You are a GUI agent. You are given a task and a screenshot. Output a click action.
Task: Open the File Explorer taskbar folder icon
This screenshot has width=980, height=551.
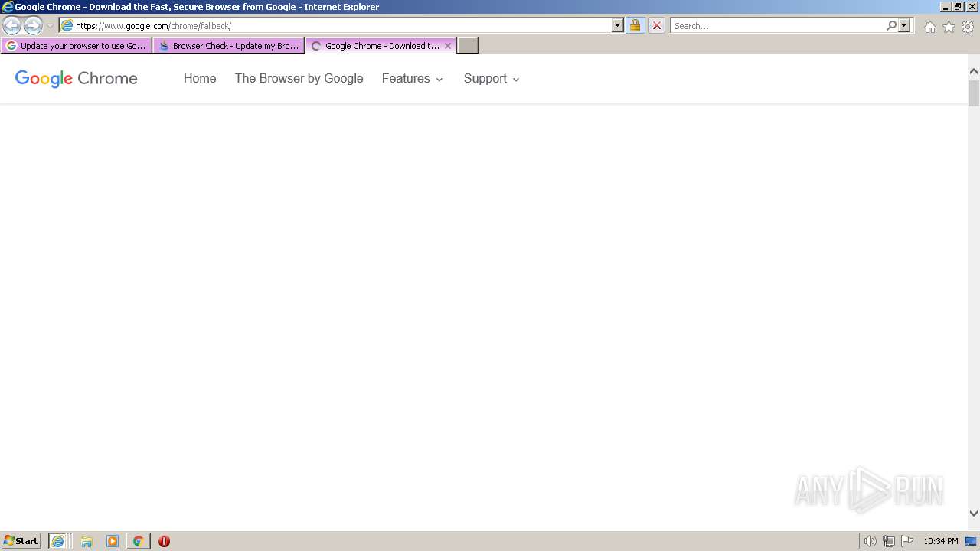click(87, 541)
